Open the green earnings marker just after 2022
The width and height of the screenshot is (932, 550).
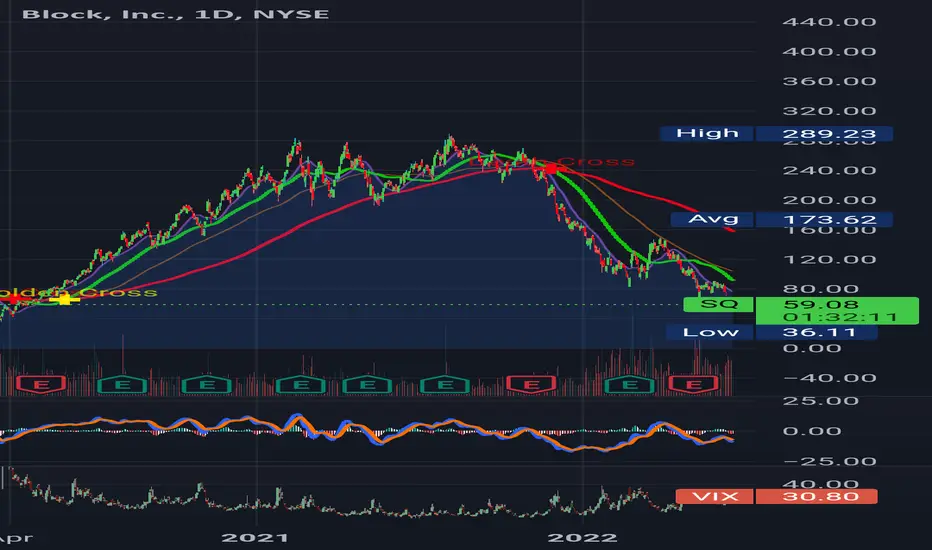pyautogui.click(x=629, y=385)
